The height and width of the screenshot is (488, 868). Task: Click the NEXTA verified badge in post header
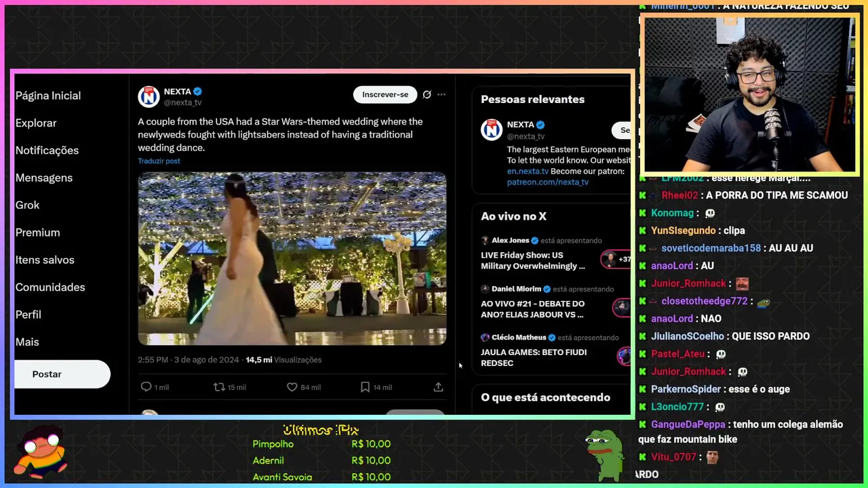click(198, 91)
